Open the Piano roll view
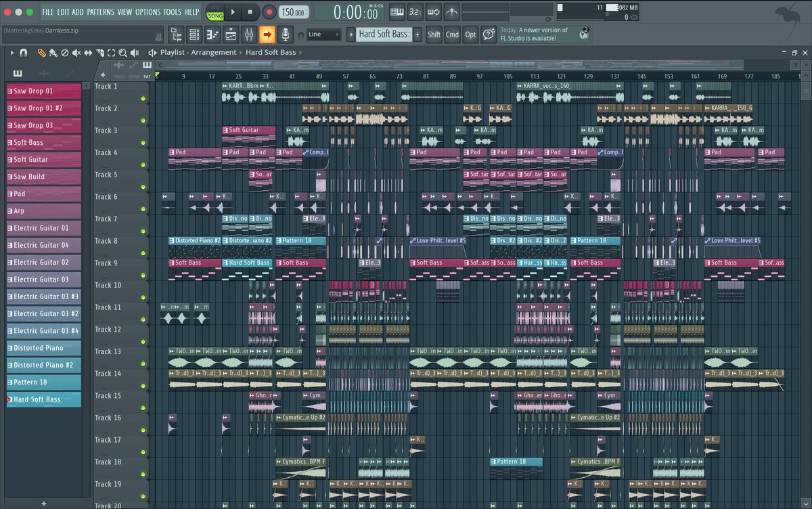Screen dimensions: 812x509 click(x=212, y=34)
